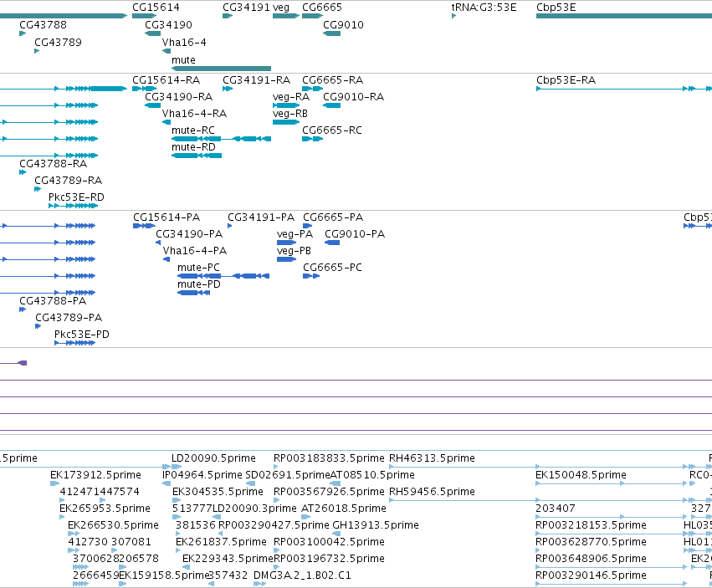
Task: Click the Pkc53E-RD transcript label
Action: [x=76, y=197]
